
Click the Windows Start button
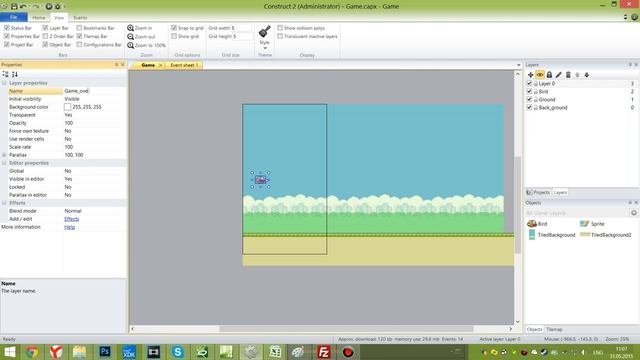[x=9, y=351]
